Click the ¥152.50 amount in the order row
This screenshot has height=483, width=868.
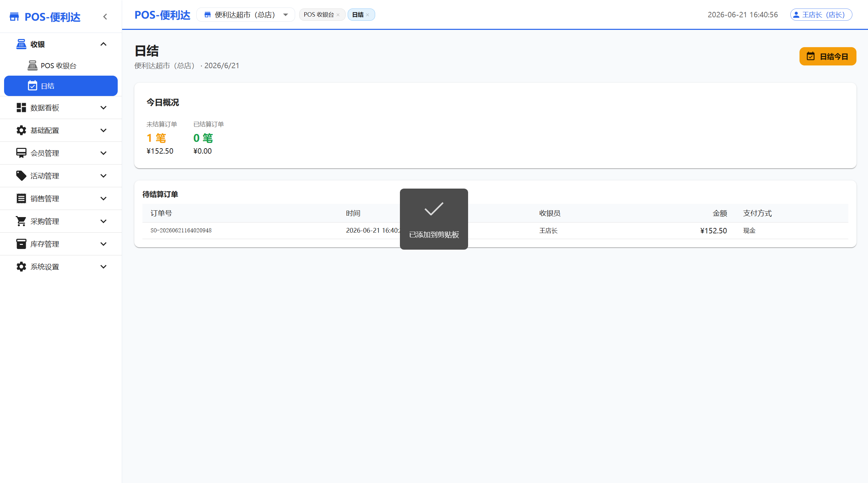click(714, 231)
